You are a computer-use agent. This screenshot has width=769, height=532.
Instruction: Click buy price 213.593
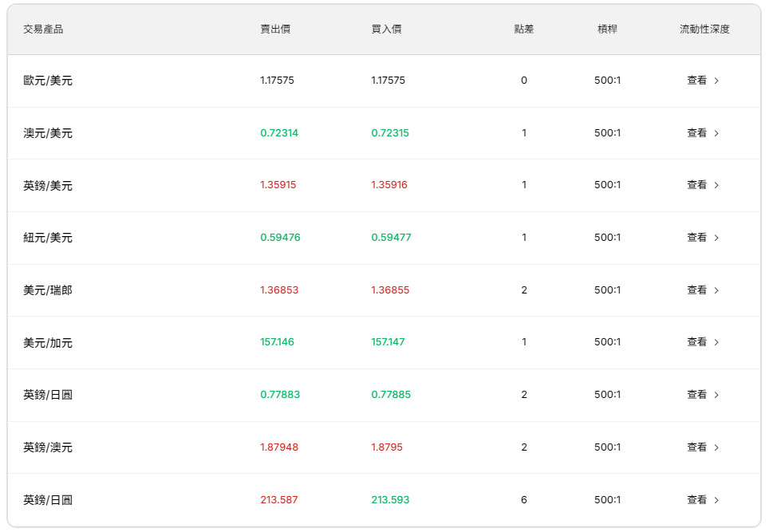pos(390,499)
